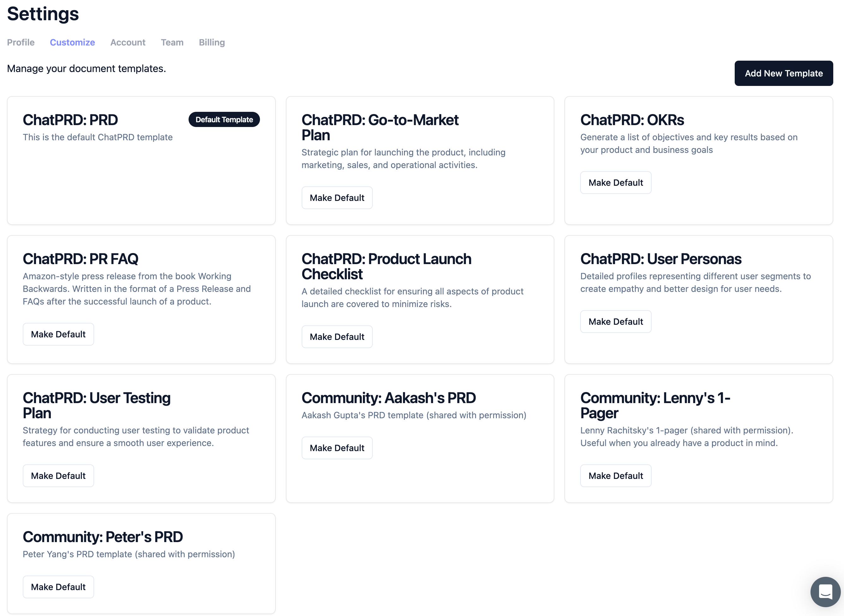Make Lenny's 1-Pager the default template

click(x=615, y=476)
